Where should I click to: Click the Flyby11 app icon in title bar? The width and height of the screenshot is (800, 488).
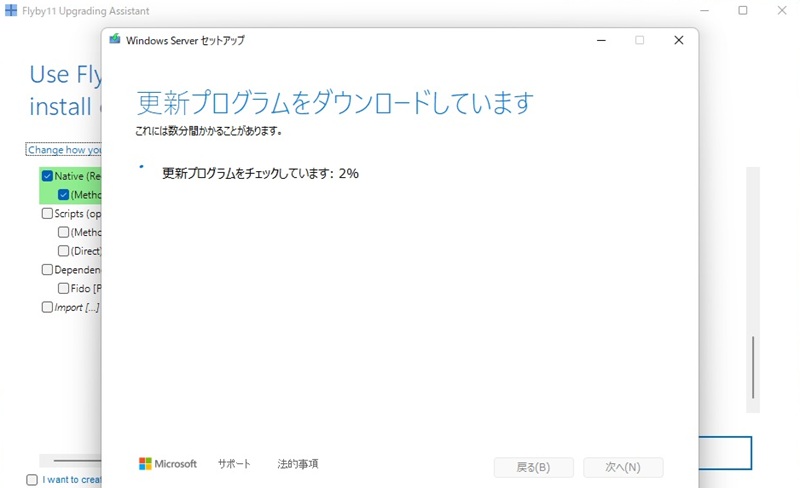point(11,11)
